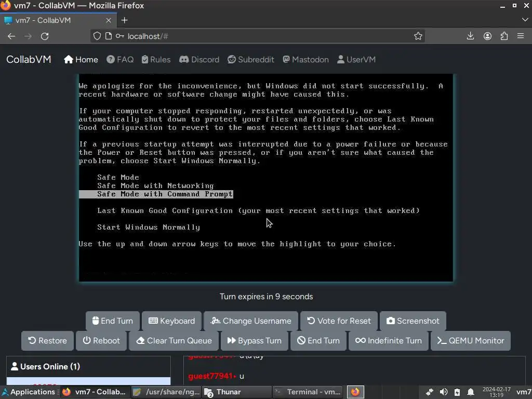
Task: Expand the list all tabs chevron
Action: [x=525, y=20]
